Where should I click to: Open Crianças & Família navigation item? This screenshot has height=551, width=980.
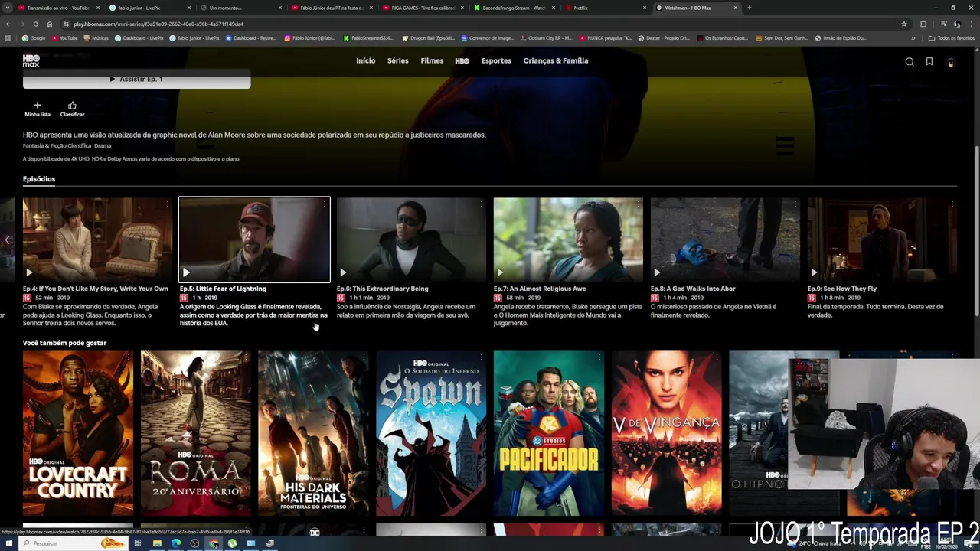[x=556, y=60]
